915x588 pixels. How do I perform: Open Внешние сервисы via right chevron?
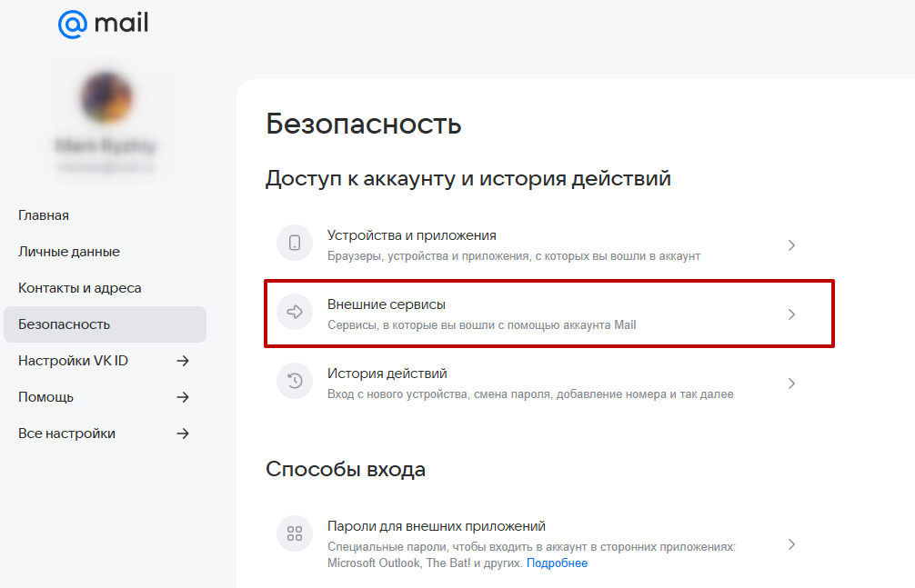pos(791,314)
